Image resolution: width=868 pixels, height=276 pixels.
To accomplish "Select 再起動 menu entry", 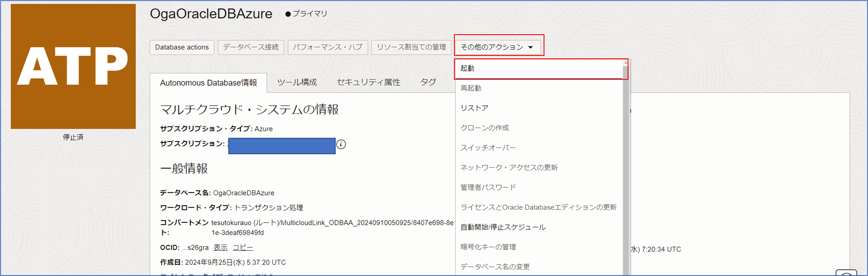I will coord(539,88).
